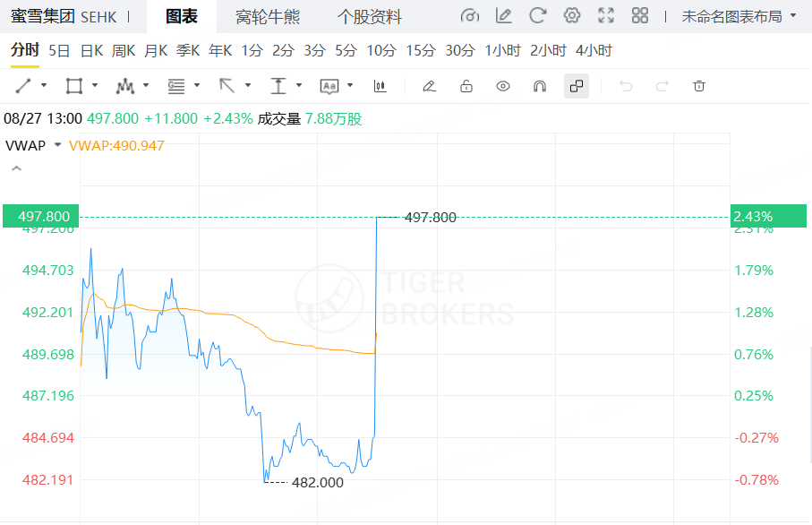This screenshot has height=525, width=812.
Task: Select the arrow annotation tool
Action: [227, 86]
